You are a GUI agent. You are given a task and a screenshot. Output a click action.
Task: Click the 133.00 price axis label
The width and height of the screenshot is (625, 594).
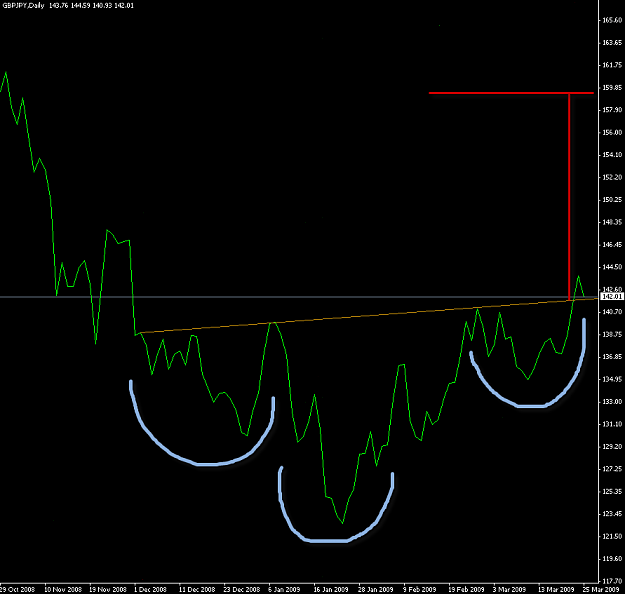[612, 401]
